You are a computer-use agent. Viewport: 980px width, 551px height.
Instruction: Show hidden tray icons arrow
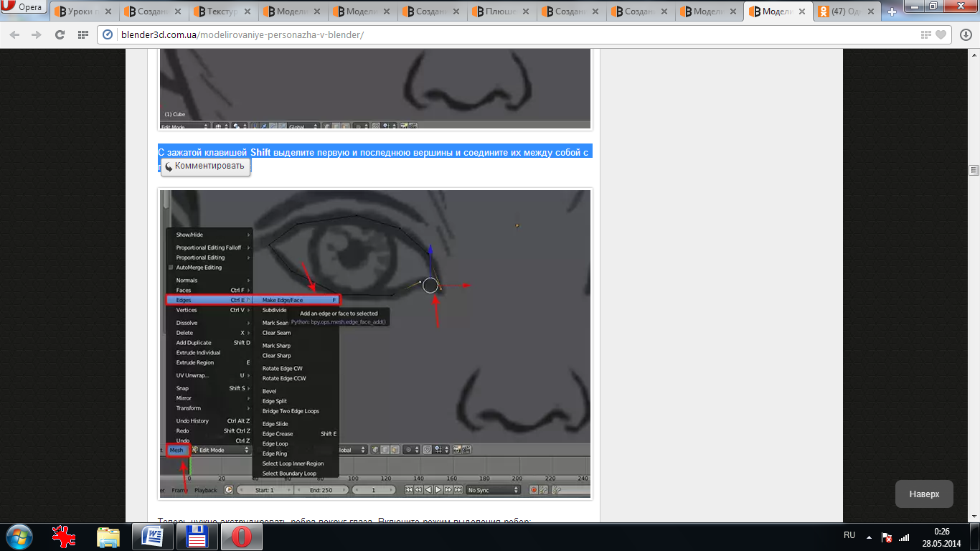(870, 537)
